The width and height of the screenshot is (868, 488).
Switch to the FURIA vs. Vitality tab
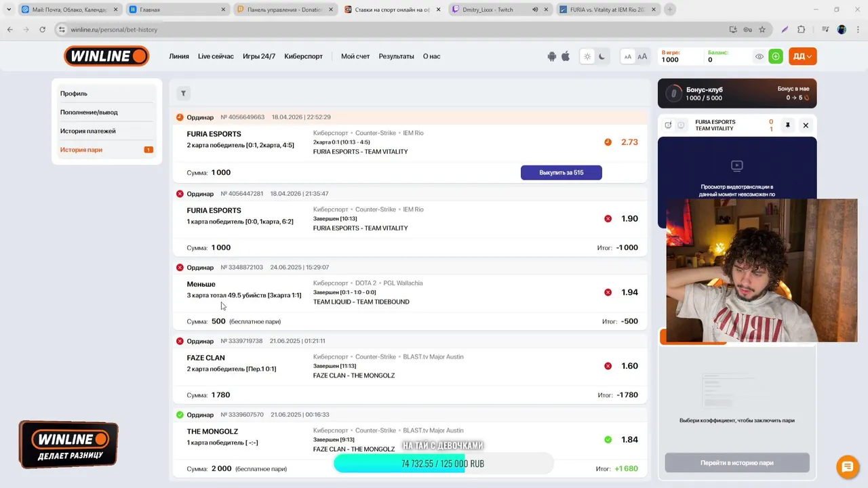point(608,9)
